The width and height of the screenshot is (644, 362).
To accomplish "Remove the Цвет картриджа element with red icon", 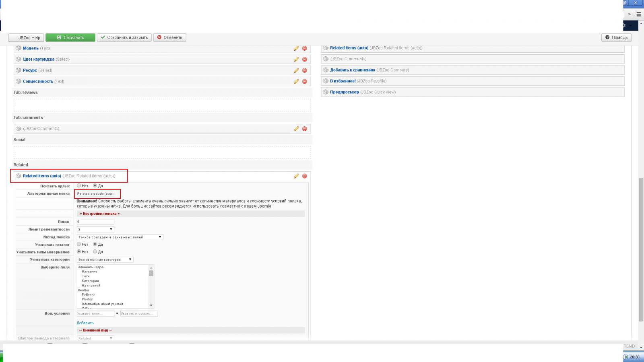I will [304, 59].
